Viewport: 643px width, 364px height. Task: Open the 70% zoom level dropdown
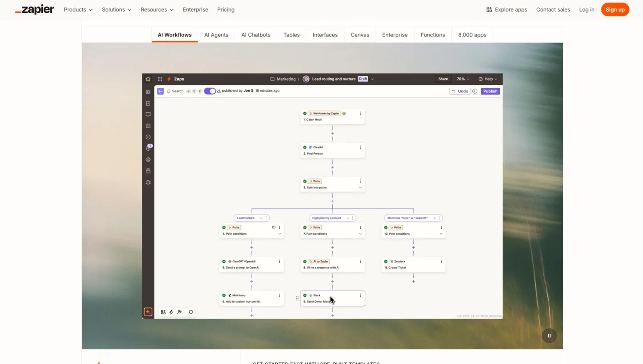(462, 79)
